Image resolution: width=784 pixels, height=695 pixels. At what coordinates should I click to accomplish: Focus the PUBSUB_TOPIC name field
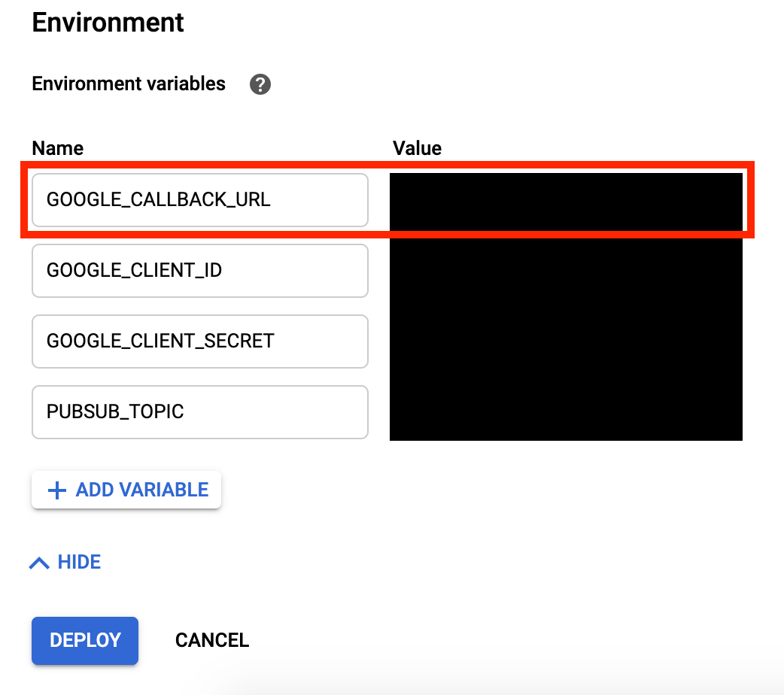point(199,411)
